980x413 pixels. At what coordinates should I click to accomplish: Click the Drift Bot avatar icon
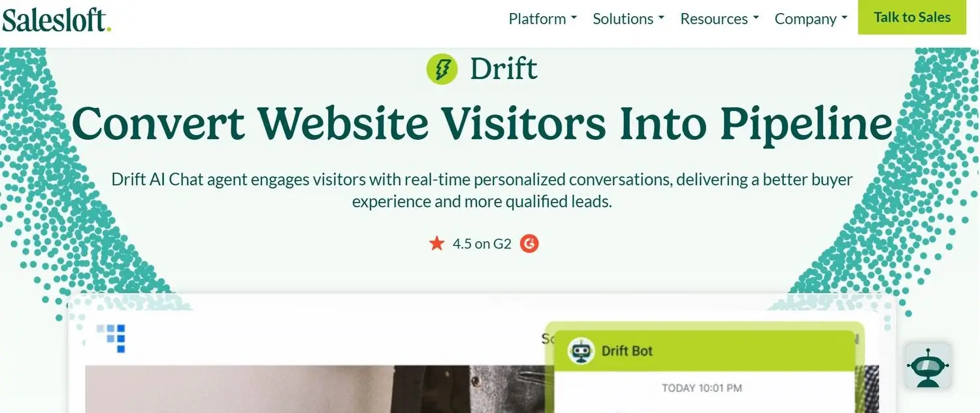[x=580, y=351]
